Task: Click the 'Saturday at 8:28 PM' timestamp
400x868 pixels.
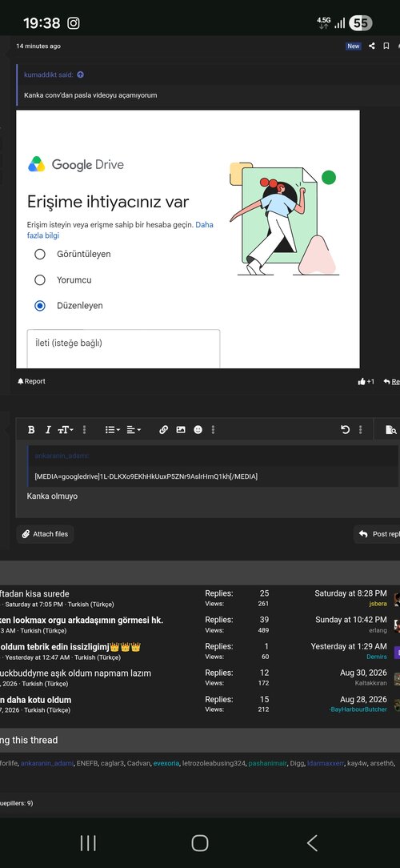Action: click(350, 593)
